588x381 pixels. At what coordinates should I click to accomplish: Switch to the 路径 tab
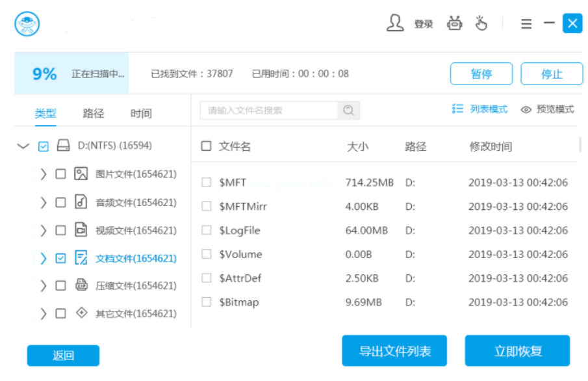(x=93, y=113)
